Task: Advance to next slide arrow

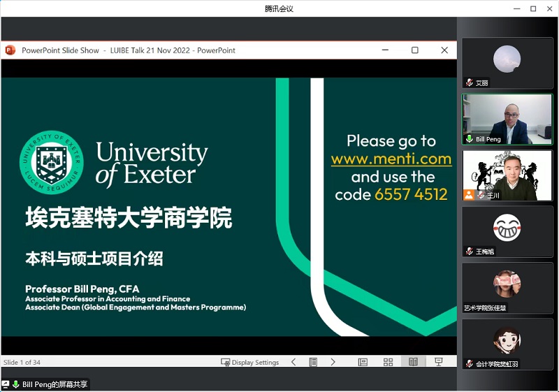Action: coord(333,362)
